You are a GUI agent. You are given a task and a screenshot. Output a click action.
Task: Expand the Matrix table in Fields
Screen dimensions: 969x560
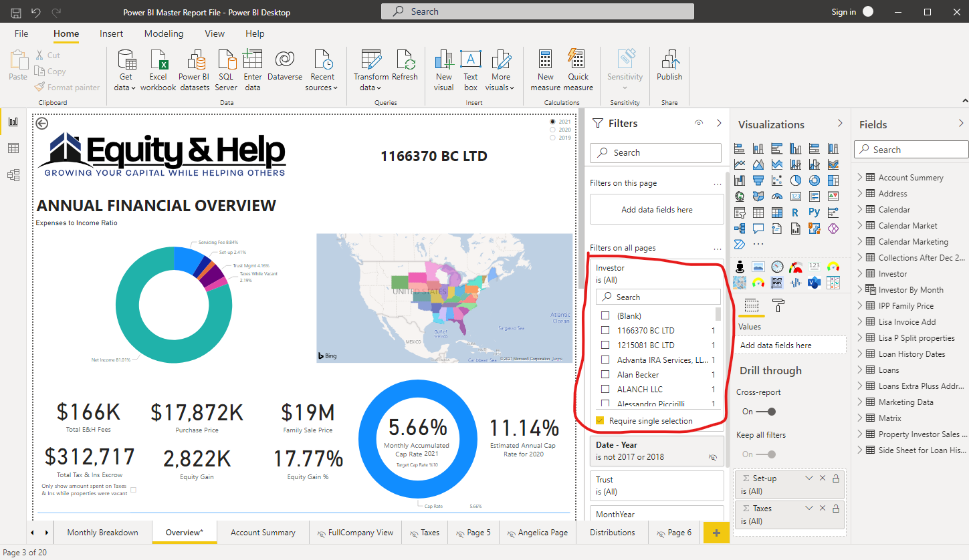pos(860,418)
